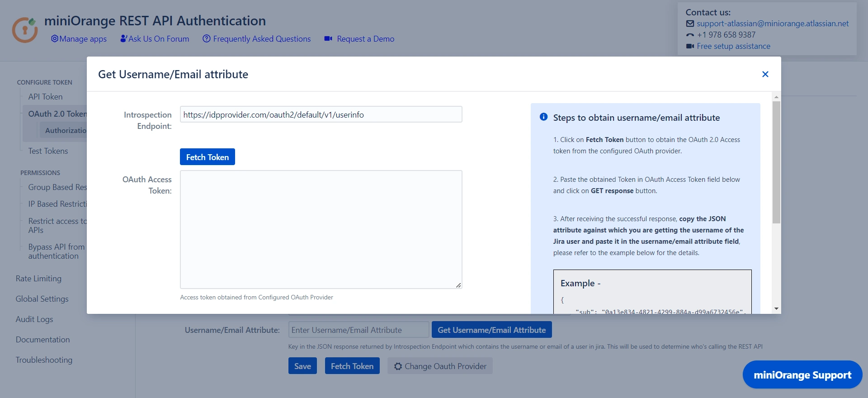Click the Introspection Endpoint URL field
The width and height of the screenshot is (868, 398).
pos(321,114)
